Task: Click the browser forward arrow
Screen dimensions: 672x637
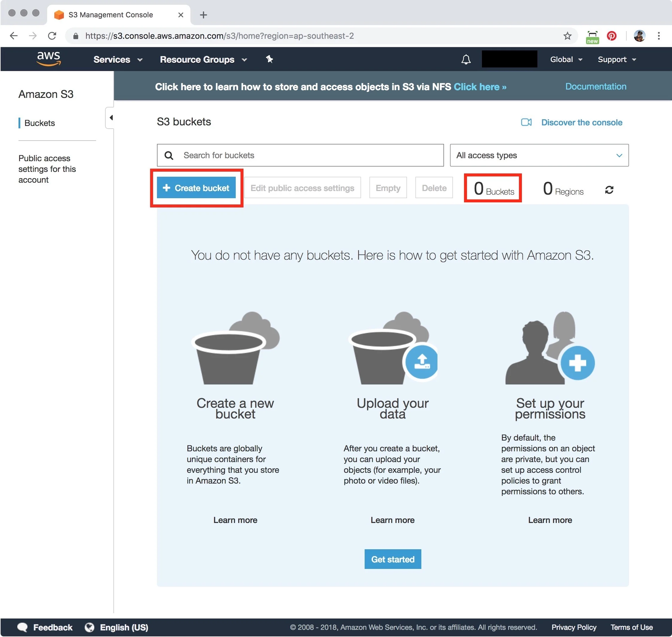Action: click(x=33, y=36)
